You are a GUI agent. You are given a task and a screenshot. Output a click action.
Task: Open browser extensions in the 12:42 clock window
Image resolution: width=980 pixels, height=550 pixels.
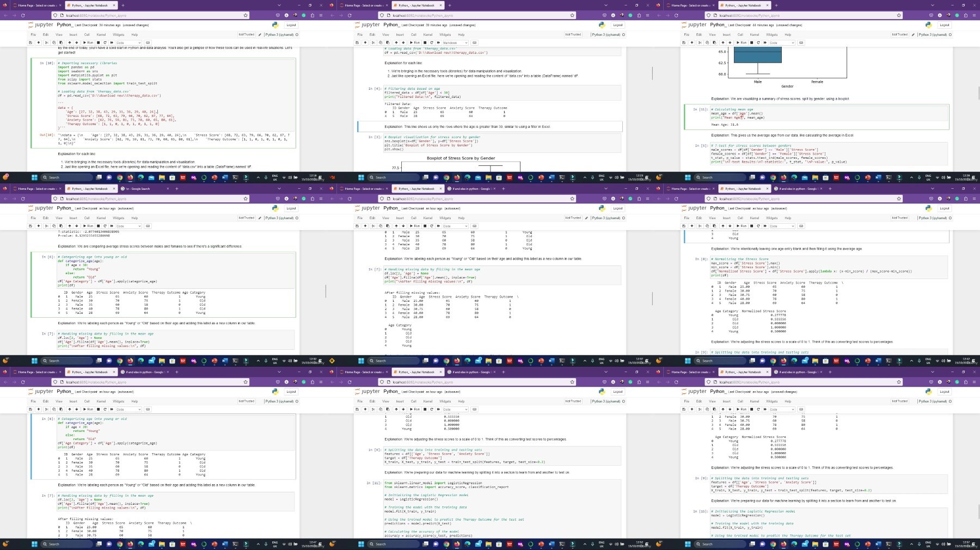click(x=965, y=199)
